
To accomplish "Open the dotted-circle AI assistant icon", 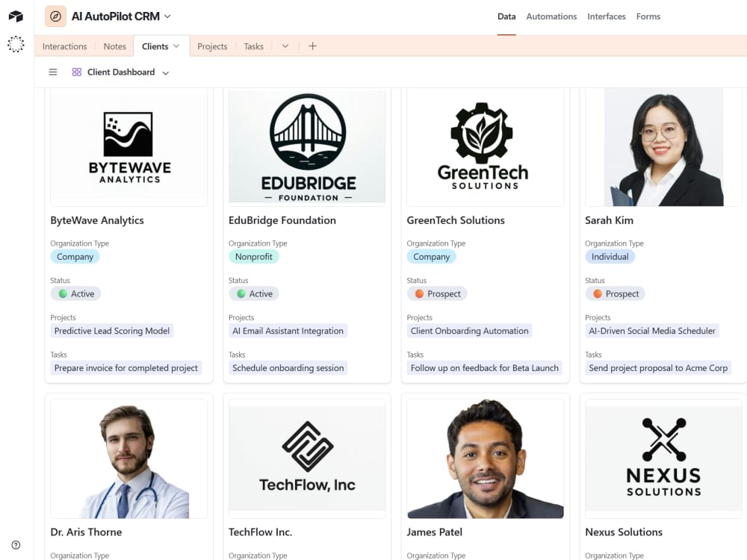I will (16, 44).
